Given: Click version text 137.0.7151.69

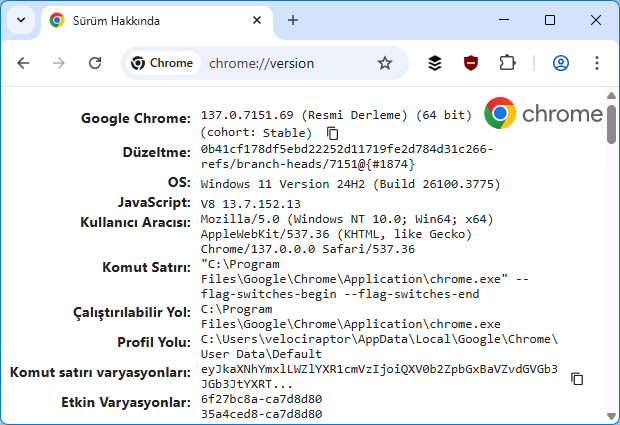Looking at the screenshot, I should [x=247, y=115].
